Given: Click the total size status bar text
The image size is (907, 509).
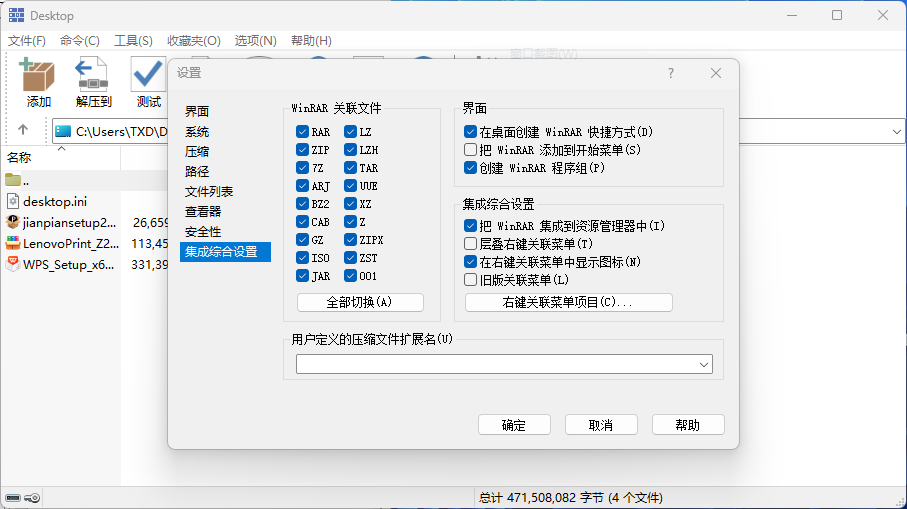Looking at the screenshot, I should [570, 497].
